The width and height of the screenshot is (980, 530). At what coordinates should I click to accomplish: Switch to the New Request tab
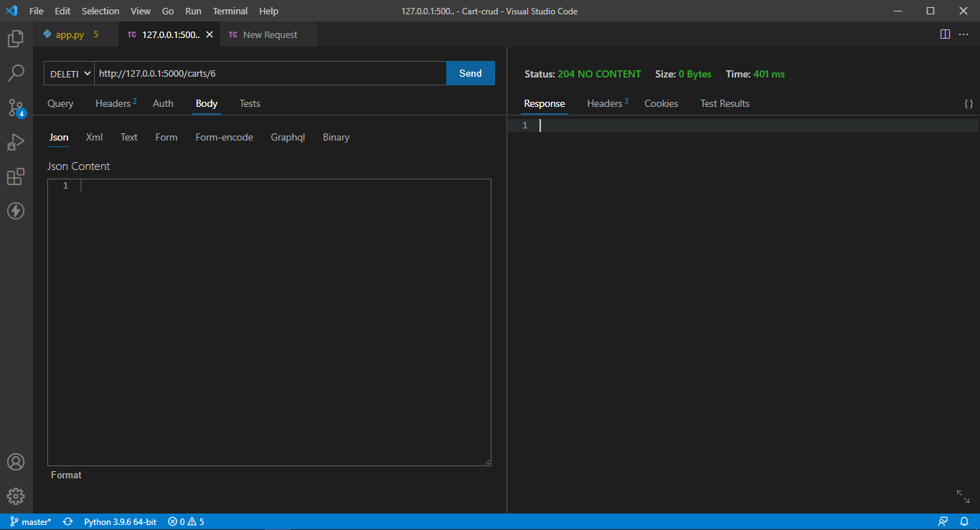tap(270, 34)
